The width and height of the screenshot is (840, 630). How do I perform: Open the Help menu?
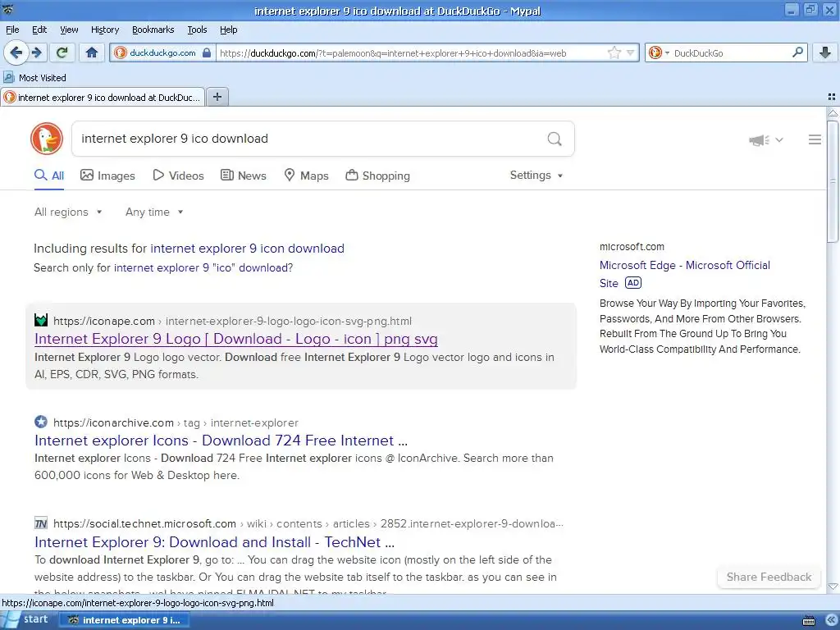coord(229,30)
